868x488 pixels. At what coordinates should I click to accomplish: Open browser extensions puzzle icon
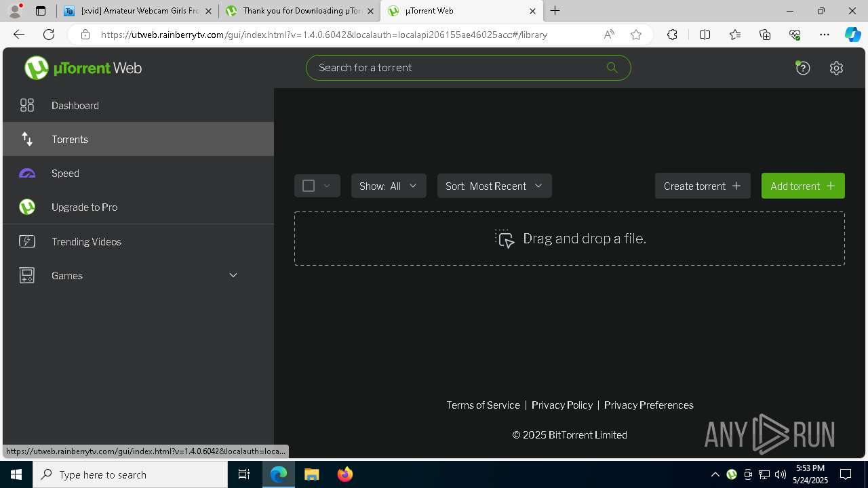[x=672, y=35]
